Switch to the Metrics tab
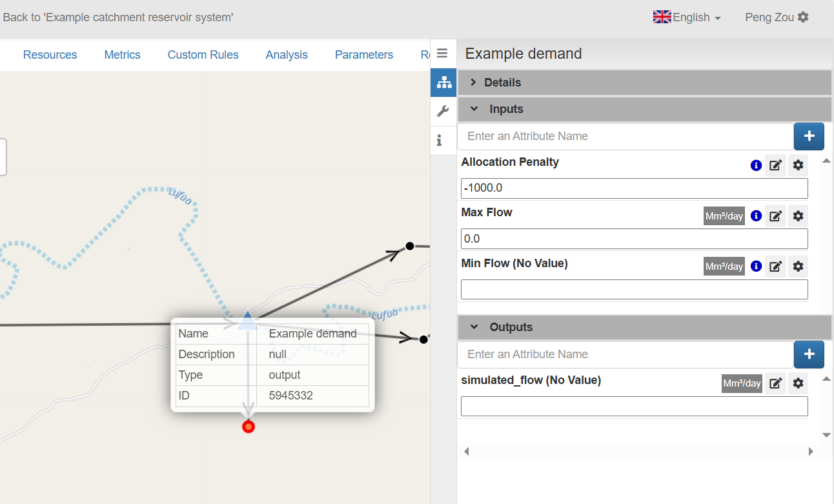834x504 pixels. [122, 55]
